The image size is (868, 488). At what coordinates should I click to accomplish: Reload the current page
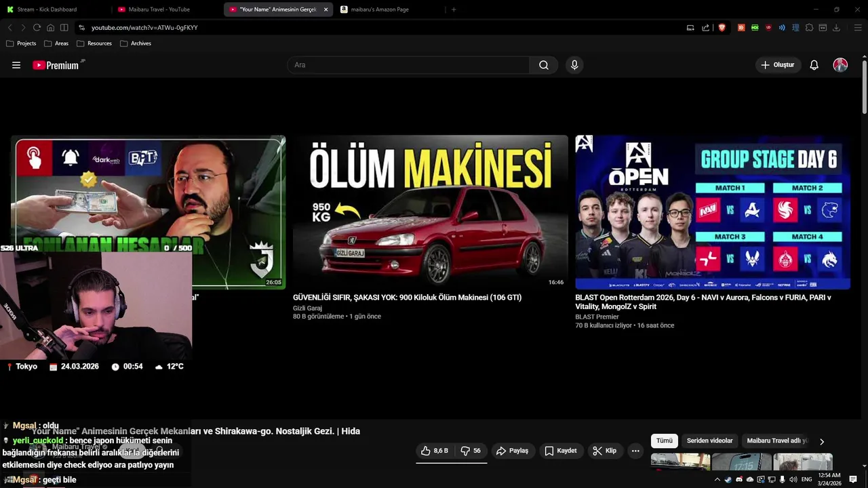(37, 28)
